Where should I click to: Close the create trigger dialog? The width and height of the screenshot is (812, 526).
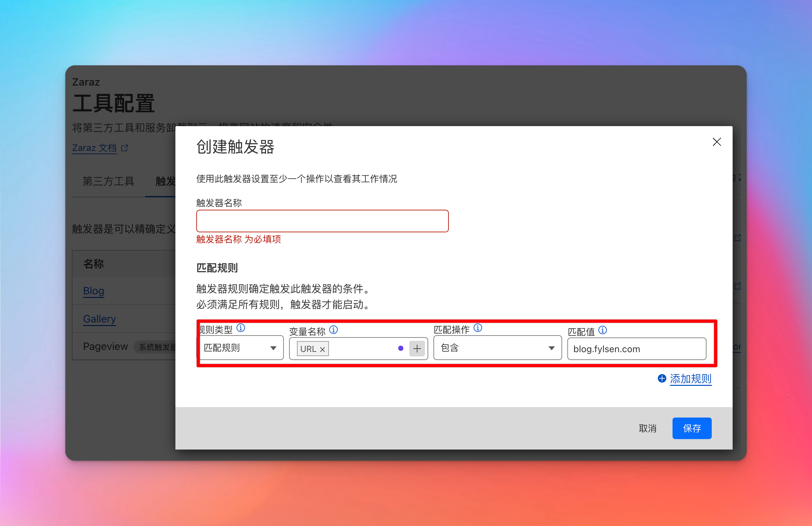pyautogui.click(x=717, y=142)
